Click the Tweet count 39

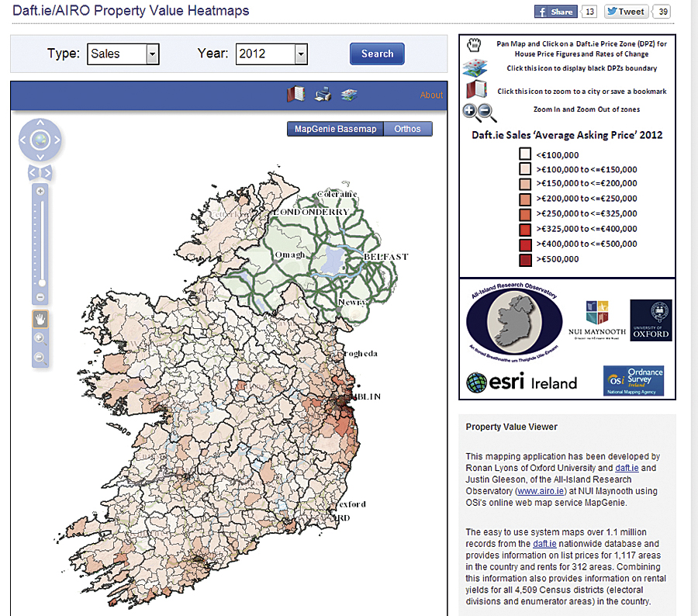pos(663,12)
